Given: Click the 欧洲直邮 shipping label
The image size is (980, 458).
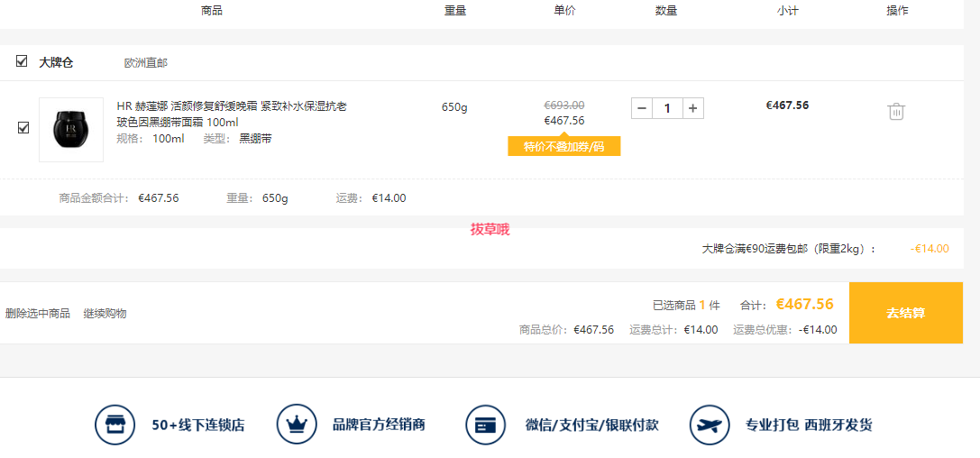Looking at the screenshot, I should click(146, 63).
